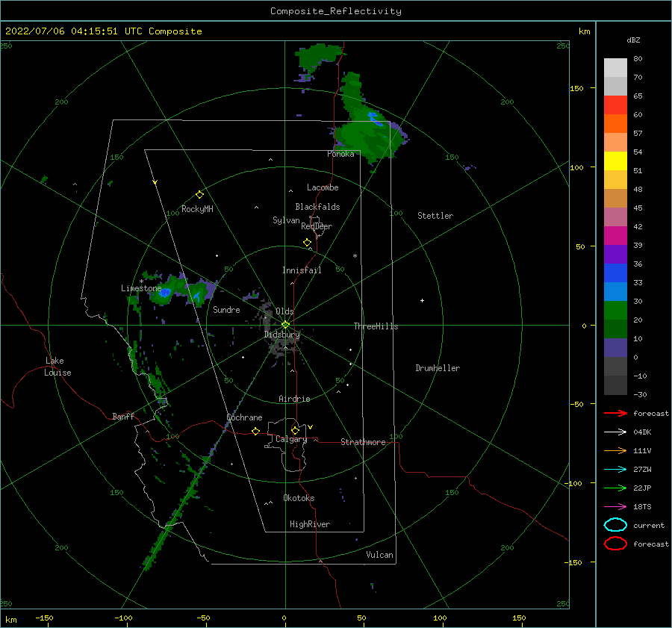
Task: Click the RockyMH label
Action: (197, 209)
